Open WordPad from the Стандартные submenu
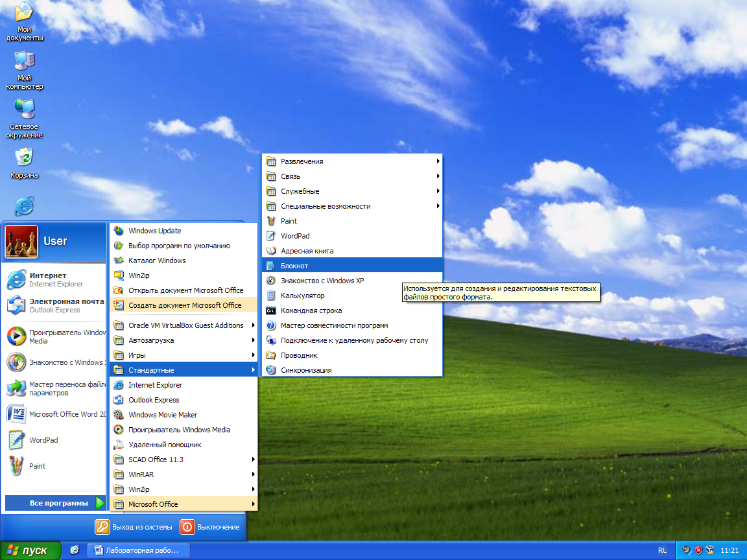The image size is (747, 560). tap(295, 236)
